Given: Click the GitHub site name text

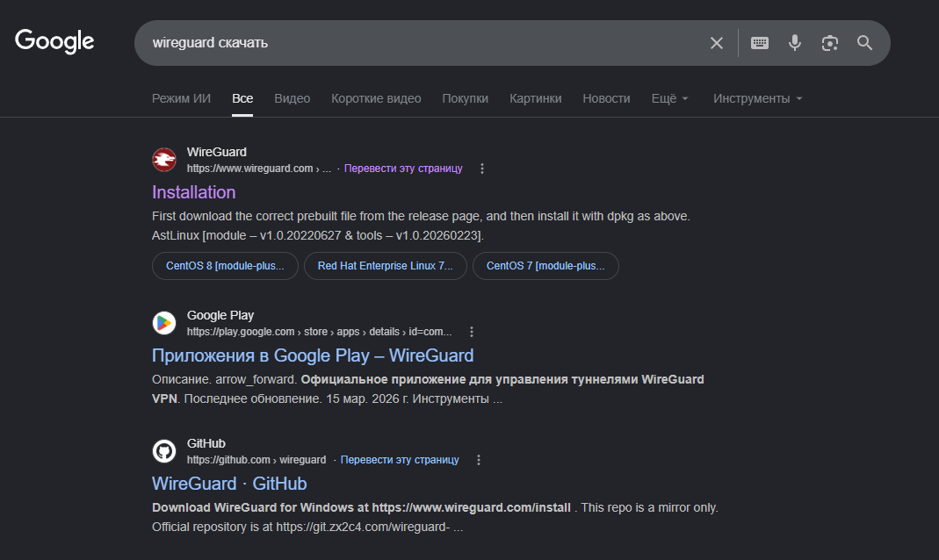Looking at the screenshot, I should point(206,443).
